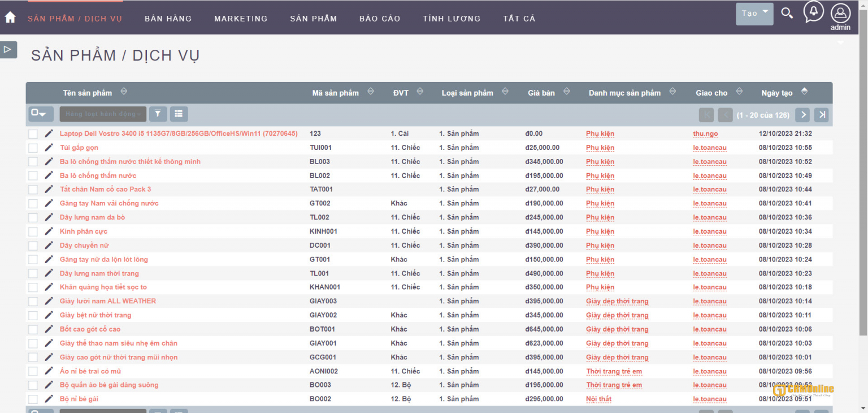868x413 pixels.
Task: Open the search magnifier icon
Action: (787, 13)
